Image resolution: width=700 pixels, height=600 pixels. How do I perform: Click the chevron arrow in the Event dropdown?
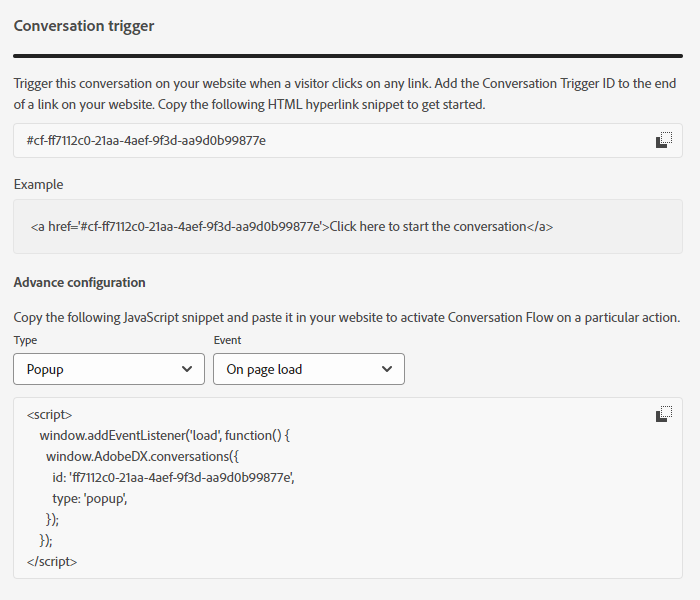[386, 369]
